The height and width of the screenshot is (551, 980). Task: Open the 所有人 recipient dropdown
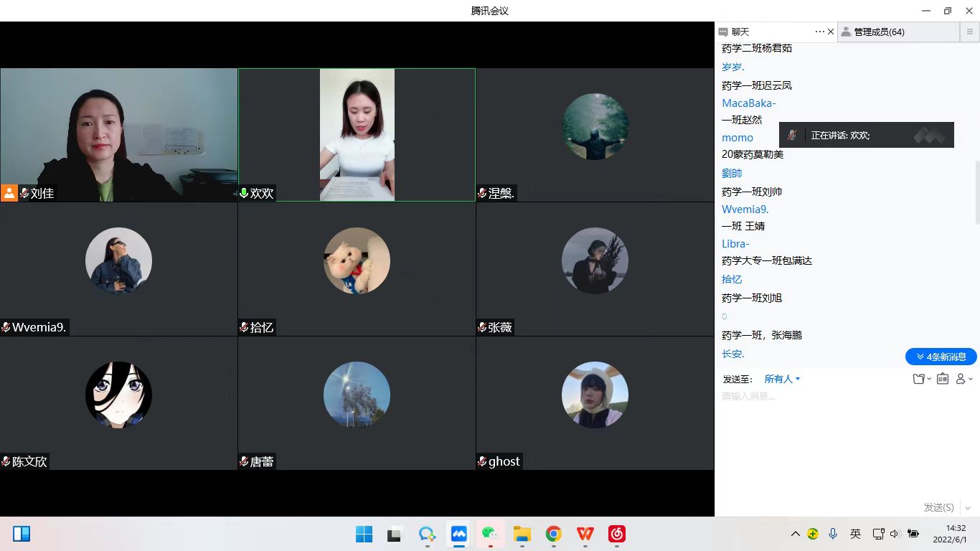click(x=782, y=379)
